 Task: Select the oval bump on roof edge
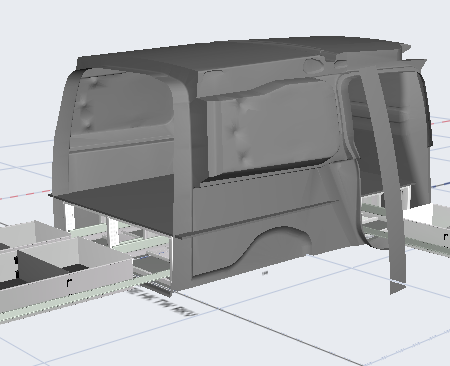314,66
